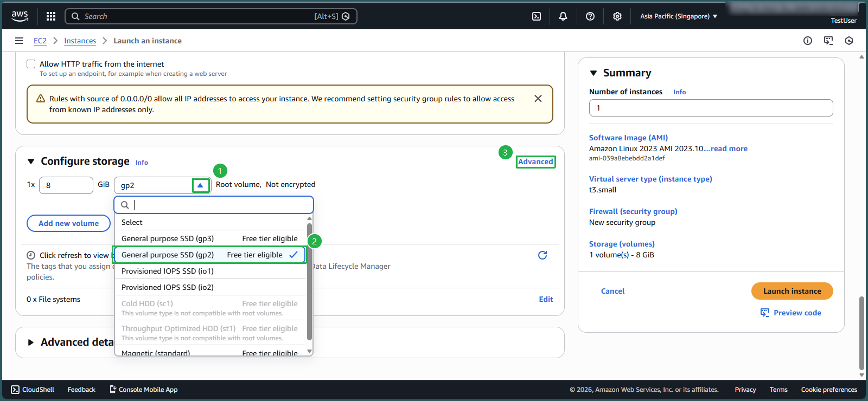Click the refresh icon in storage section

pos(542,255)
